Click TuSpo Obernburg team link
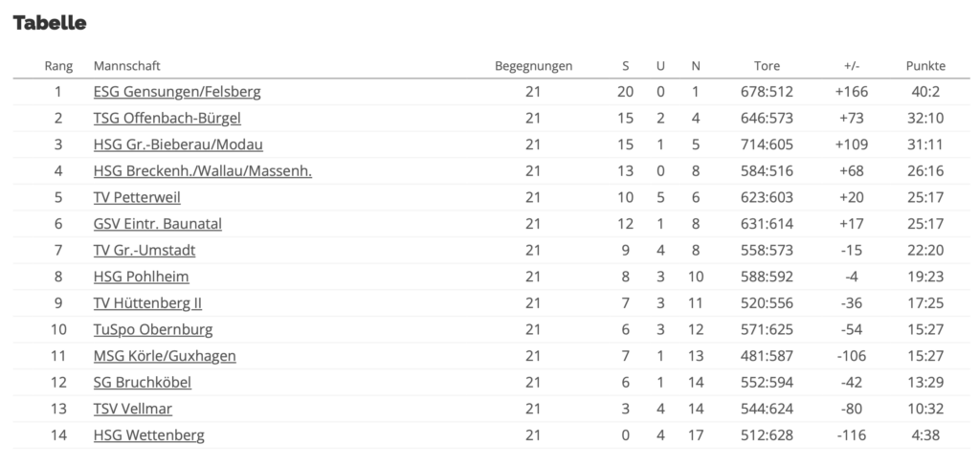This screenshot has height=467, width=980. click(153, 329)
